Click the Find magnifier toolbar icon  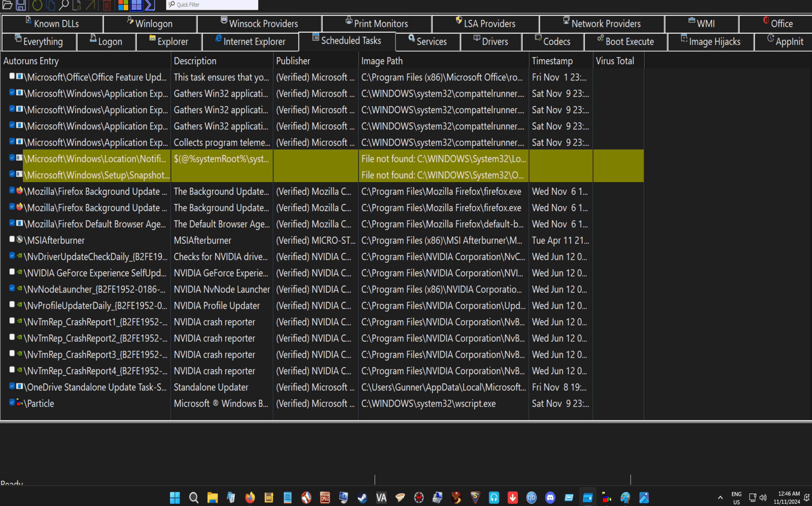pyautogui.click(x=64, y=5)
